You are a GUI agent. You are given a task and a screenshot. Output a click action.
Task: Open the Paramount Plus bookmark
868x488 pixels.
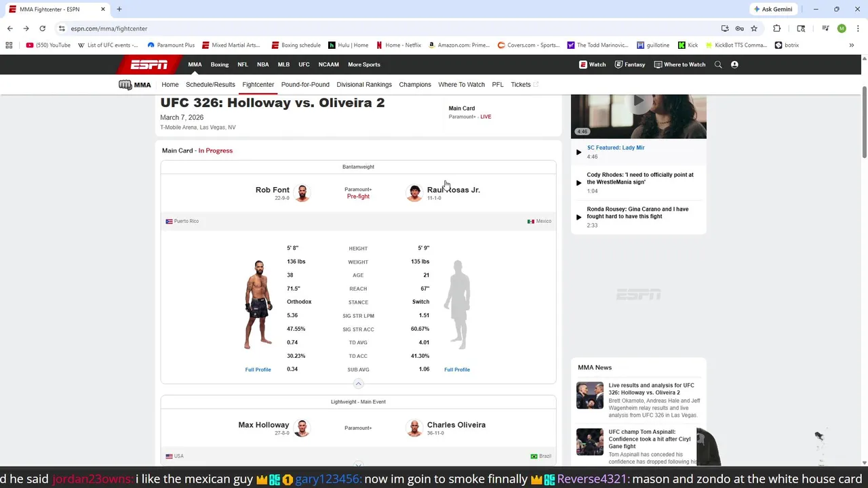171,45
